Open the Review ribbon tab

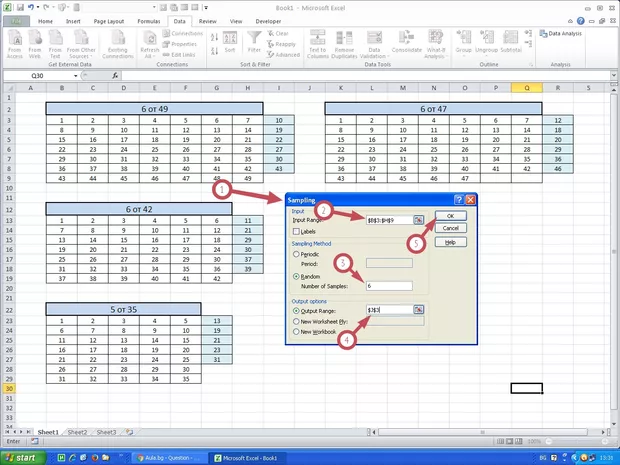(x=208, y=21)
